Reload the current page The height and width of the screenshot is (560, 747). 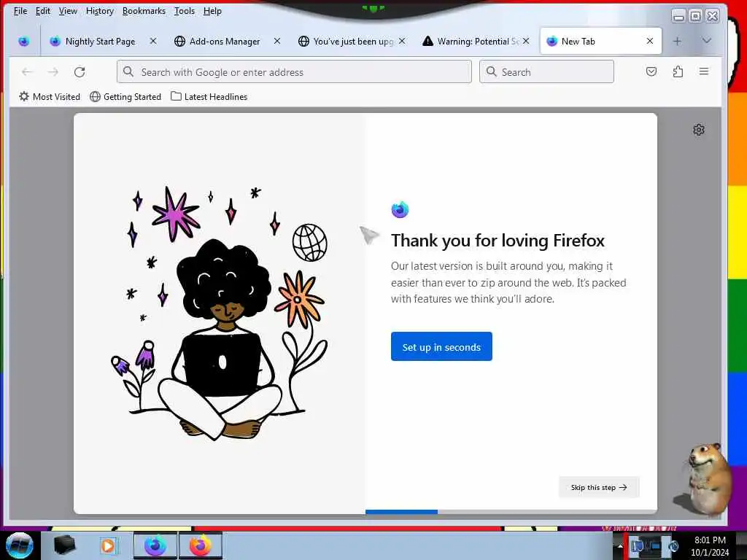pyautogui.click(x=80, y=72)
